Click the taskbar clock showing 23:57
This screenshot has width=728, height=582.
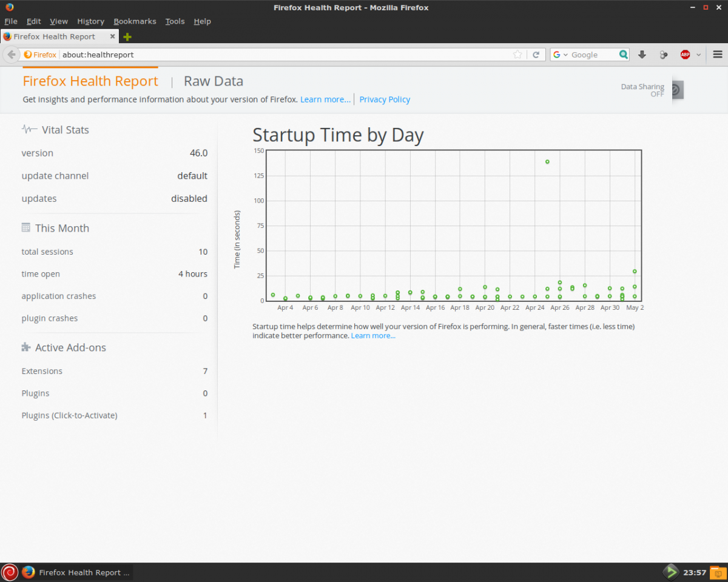point(695,572)
